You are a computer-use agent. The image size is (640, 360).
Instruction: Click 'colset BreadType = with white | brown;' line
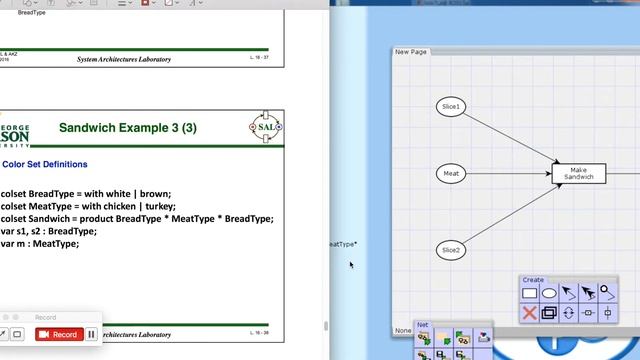[86, 194]
